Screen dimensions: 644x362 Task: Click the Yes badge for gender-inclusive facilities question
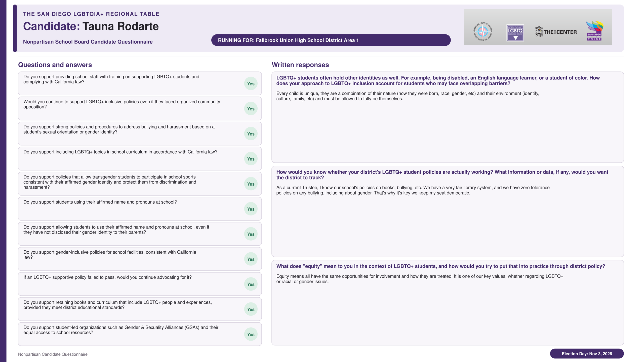tap(251, 259)
